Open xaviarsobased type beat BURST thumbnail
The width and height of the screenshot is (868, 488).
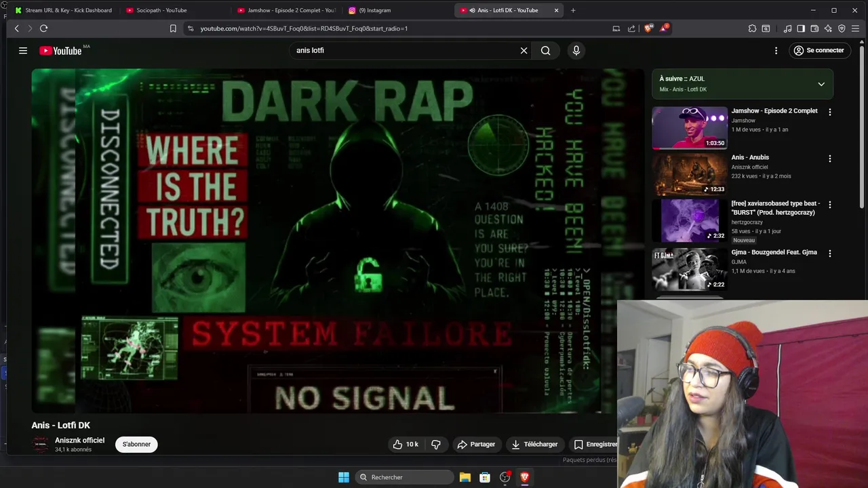[x=689, y=220]
